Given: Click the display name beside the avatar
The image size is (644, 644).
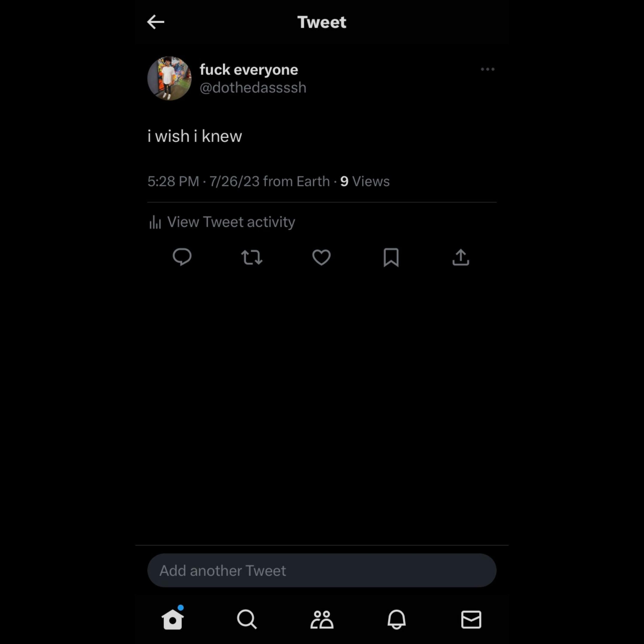Looking at the screenshot, I should pos(249,70).
